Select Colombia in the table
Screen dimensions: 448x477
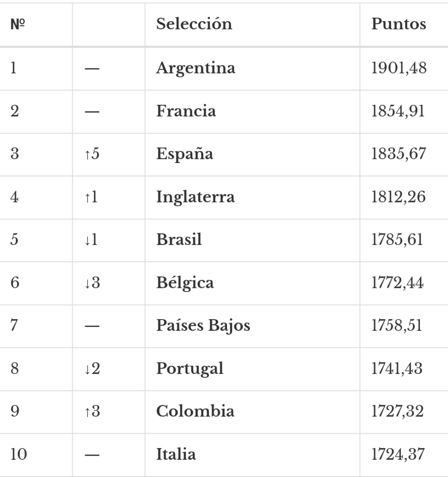click(x=195, y=412)
